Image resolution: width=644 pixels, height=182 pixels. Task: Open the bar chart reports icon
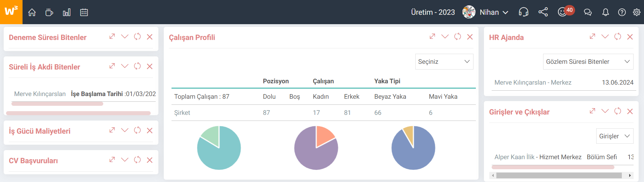[x=67, y=12]
